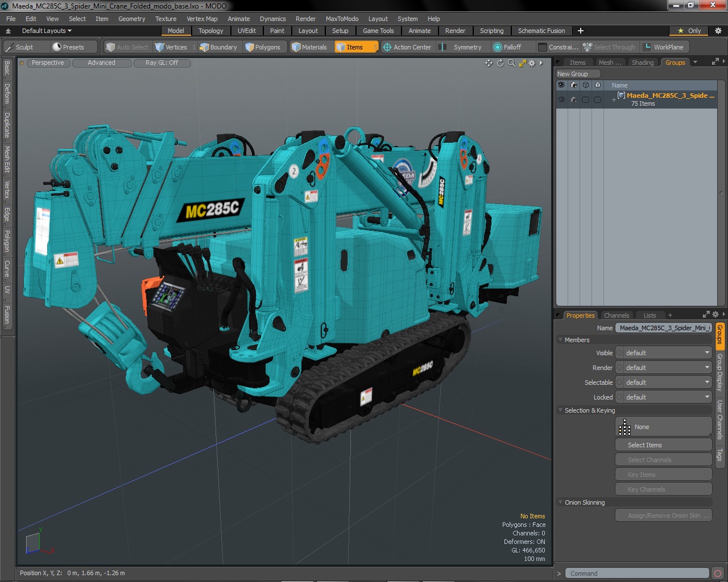
Task: Click the New Group button
Action: click(578, 74)
